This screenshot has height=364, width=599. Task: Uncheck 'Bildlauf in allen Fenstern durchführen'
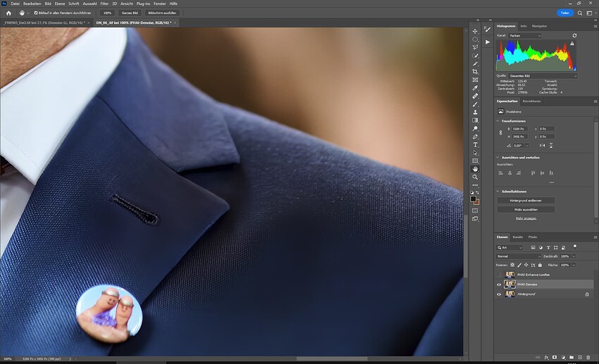coord(36,13)
